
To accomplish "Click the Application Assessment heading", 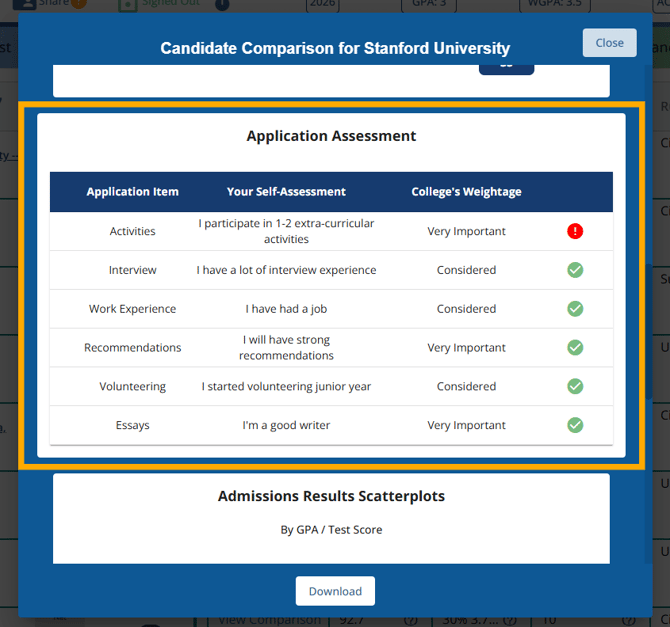I will [x=331, y=136].
